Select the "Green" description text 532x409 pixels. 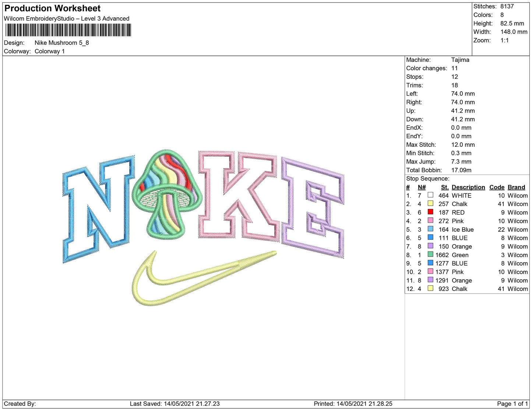(x=460, y=255)
